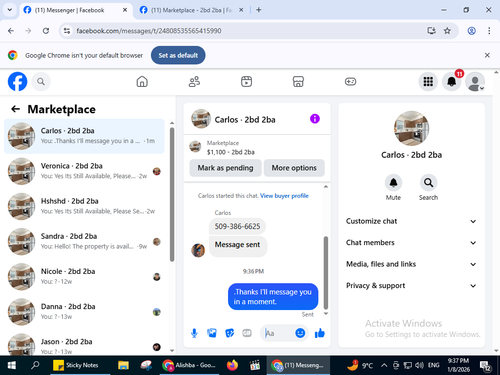Open a new browser tab
The height and width of the screenshot is (375, 500).
[x=259, y=10]
